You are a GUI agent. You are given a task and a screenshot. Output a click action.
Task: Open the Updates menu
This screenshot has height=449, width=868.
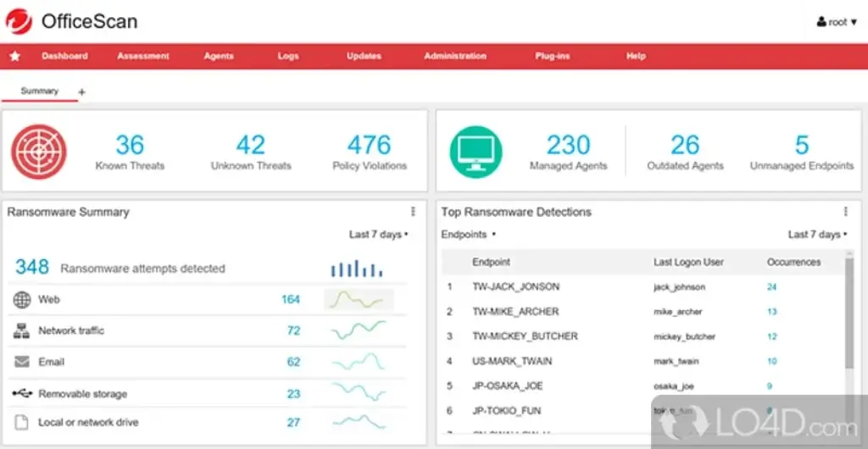click(364, 56)
